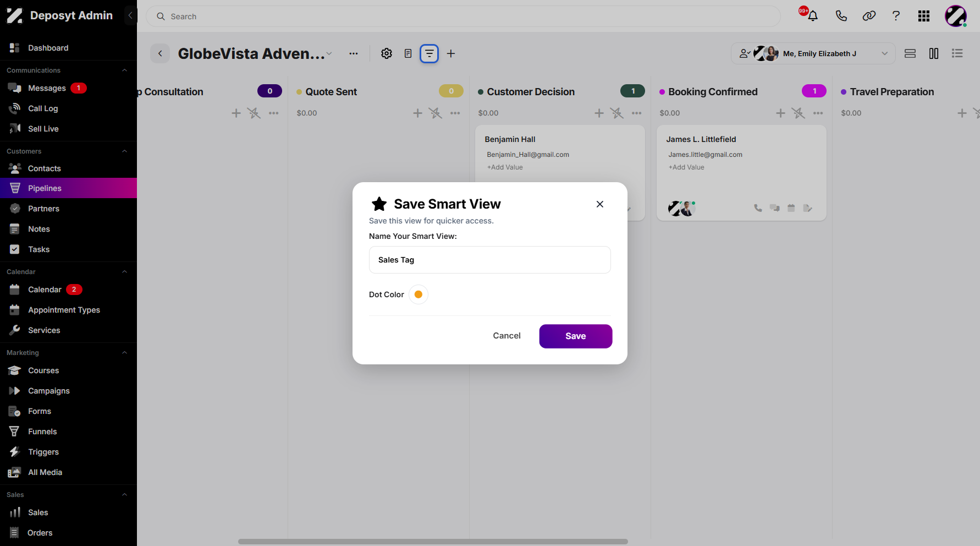
Task: Click +Add Value on Benjamin Hall card
Action: pos(505,167)
